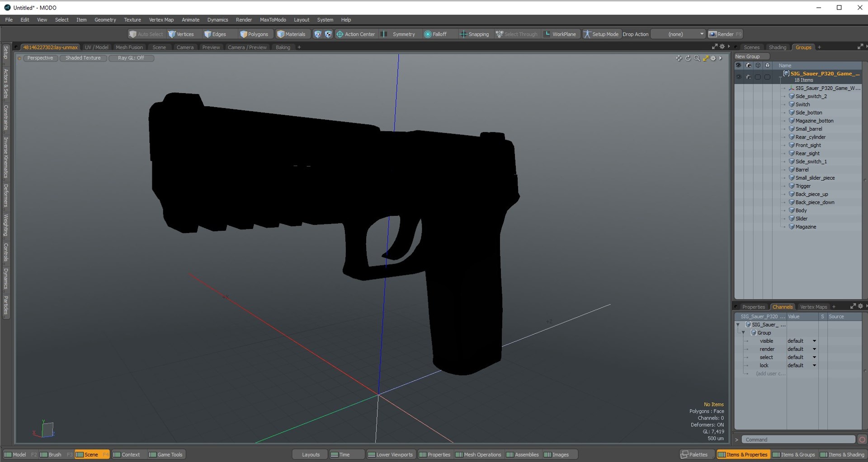Click the Items & Groups palette button

point(793,455)
